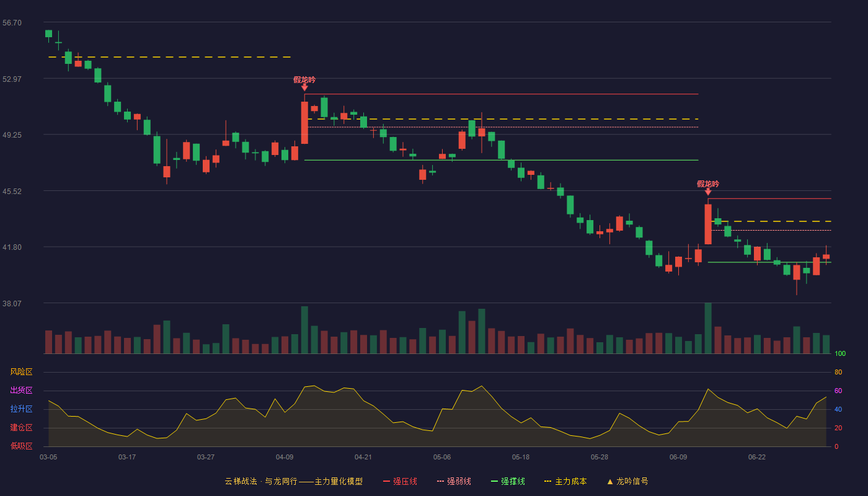868x496 pixels.
Task: Click the 45.52 price axis label
Action: tap(12, 192)
